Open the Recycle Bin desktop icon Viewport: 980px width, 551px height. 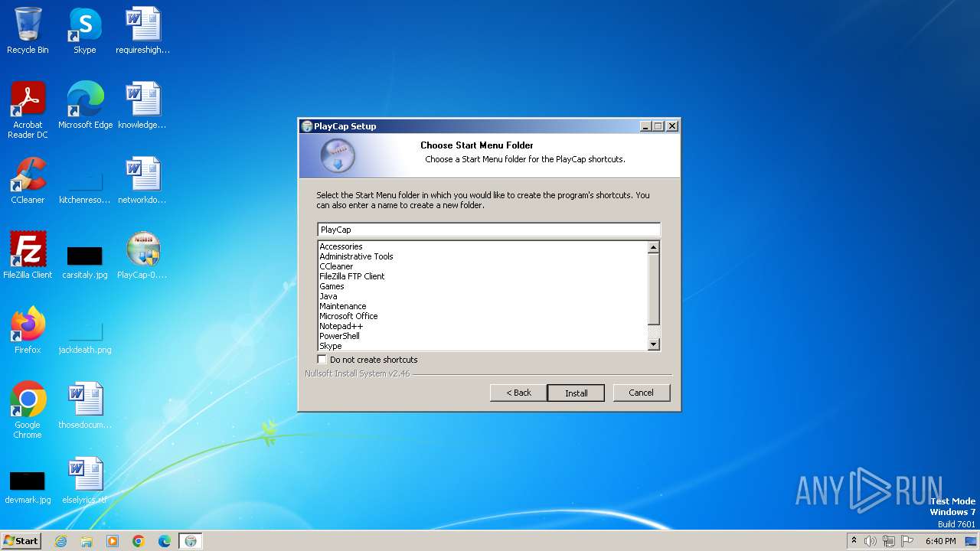28,31
